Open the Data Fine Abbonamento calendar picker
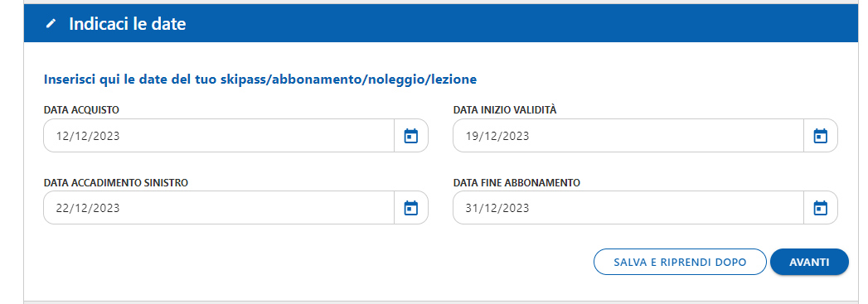Image resolution: width=868 pixels, height=304 pixels. [820, 208]
